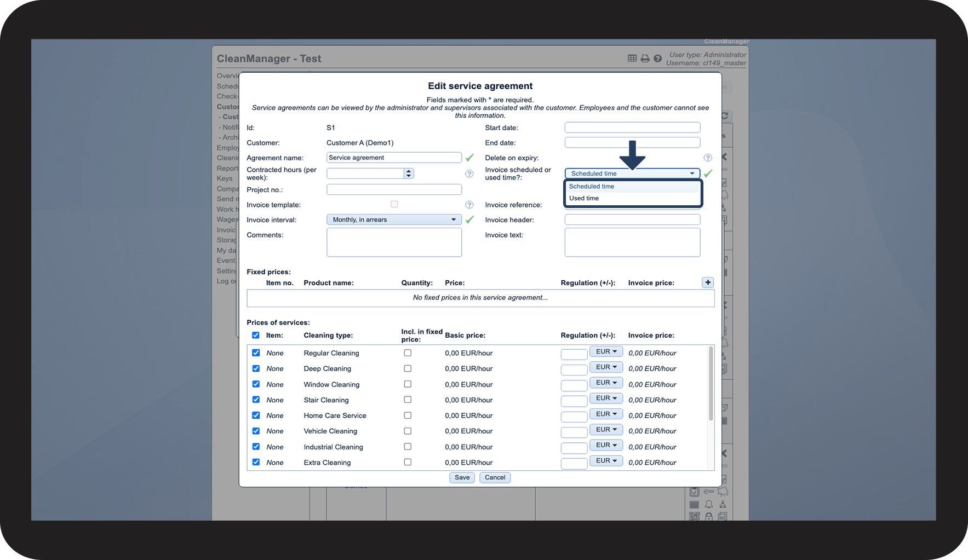Open the Invoice interval dropdown
Image resolution: width=968 pixels, height=560 pixels.
(x=394, y=220)
